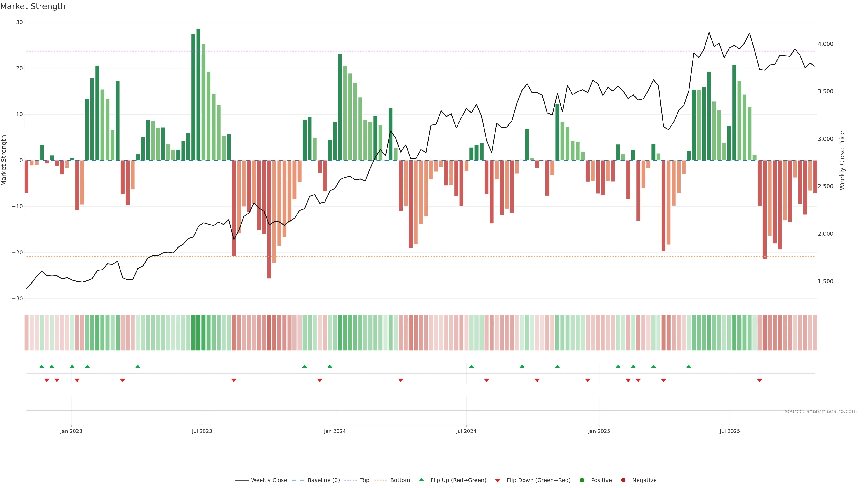This screenshot has width=868, height=488.
Task: Click the Market Strength chart title
Action: 33,6
